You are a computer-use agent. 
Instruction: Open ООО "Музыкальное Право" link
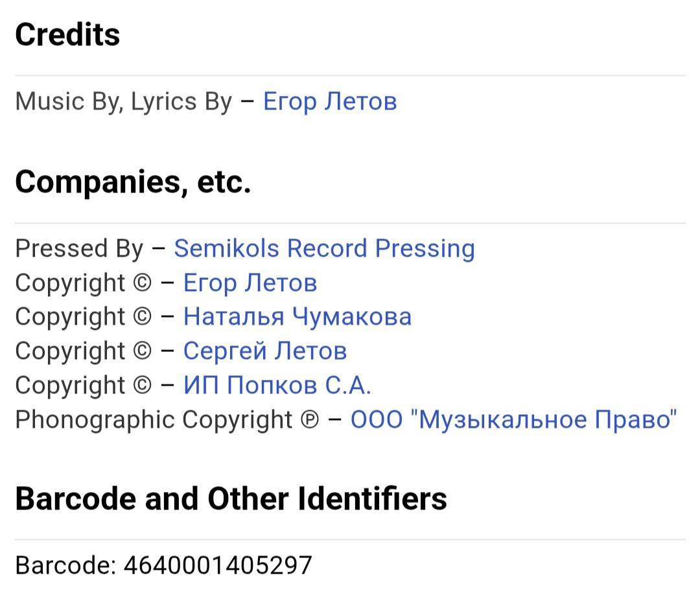(513, 419)
